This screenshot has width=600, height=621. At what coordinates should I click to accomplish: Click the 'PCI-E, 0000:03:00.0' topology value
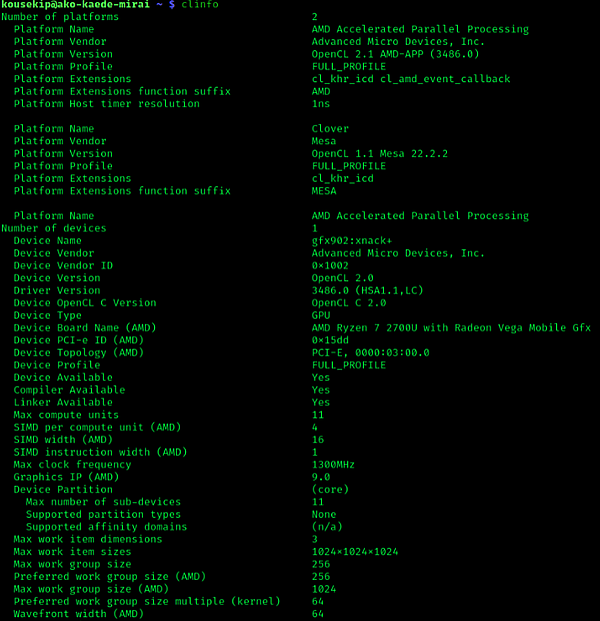(x=371, y=353)
